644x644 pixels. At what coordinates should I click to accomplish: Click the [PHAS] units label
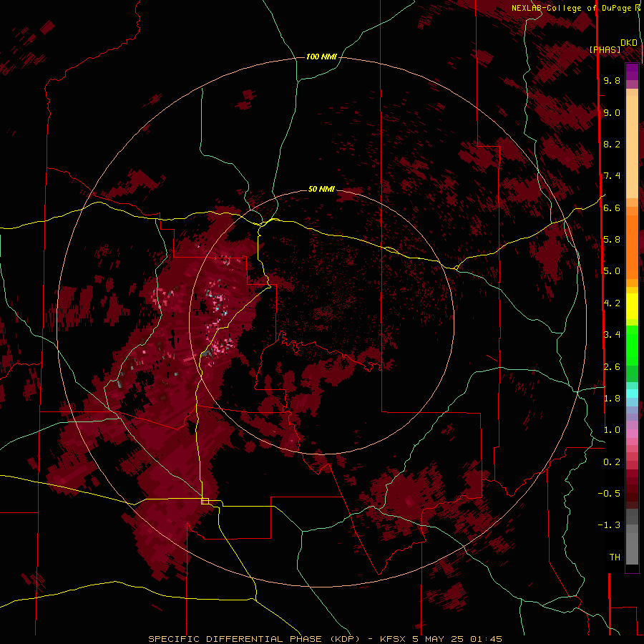(605, 50)
